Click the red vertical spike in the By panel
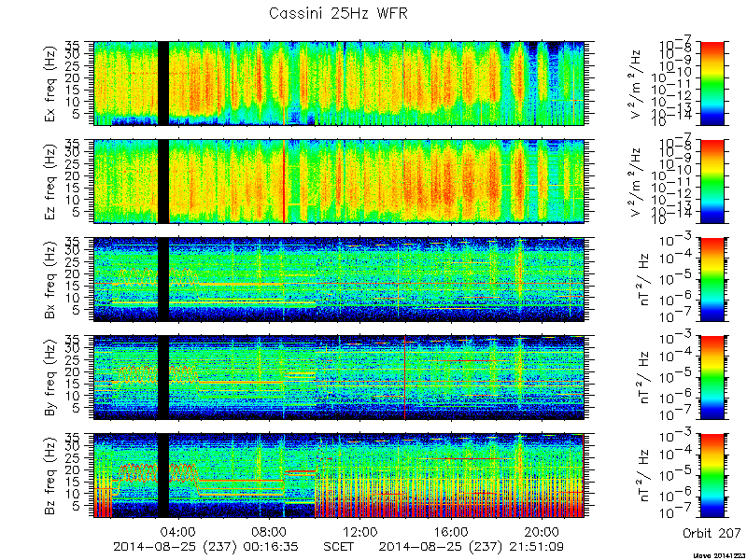 [405, 378]
